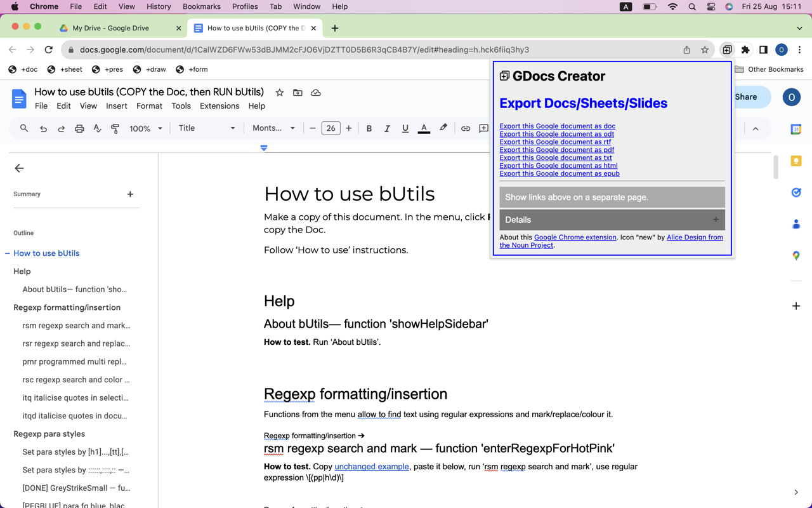Open document search with the magnifying glass icon
The height and width of the screenshot is (508, 812).
pyautogui.click(x=23, y=128)
